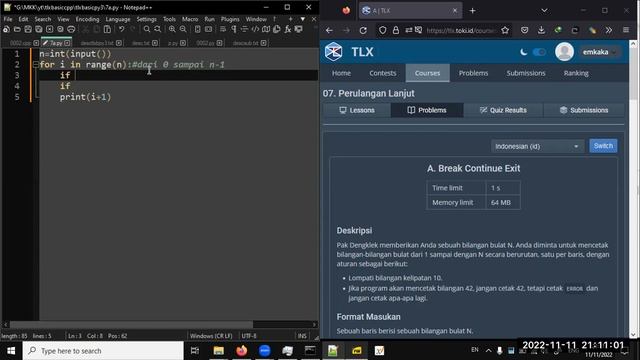Close the 7a.py document tab
The height and width of the screenshot is (360, 640).
coord(67,43)
